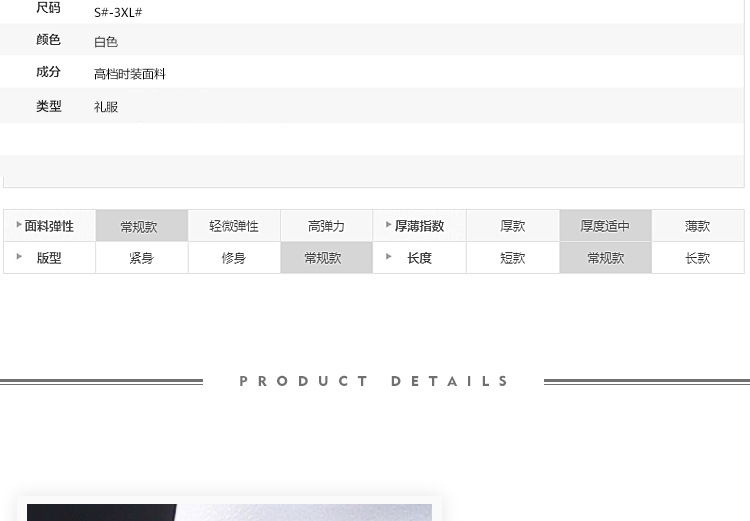Select 常规款 in the 面料弹性 row
This screenshot has width=750, height=521.
click(142, 225)
